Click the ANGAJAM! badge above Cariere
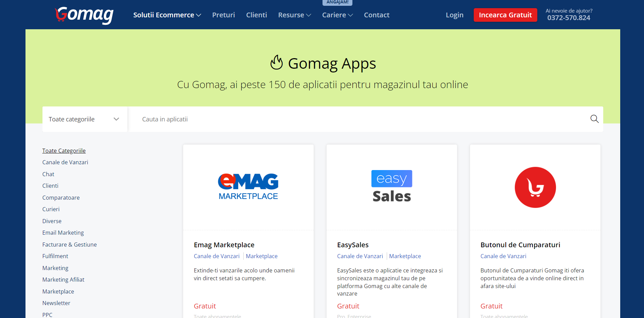The image size is (644, 318). pyautogui.click(x=337, y=2)
